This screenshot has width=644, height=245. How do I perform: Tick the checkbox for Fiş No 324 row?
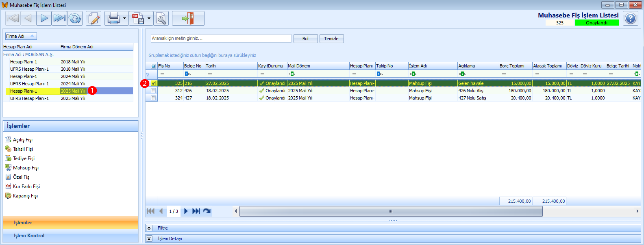(x=153, y=98)
